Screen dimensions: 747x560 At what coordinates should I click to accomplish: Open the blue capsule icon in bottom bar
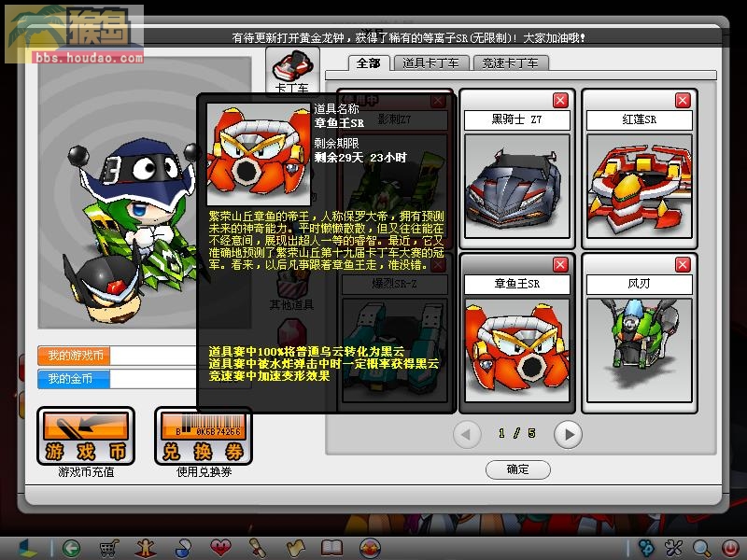183,548
